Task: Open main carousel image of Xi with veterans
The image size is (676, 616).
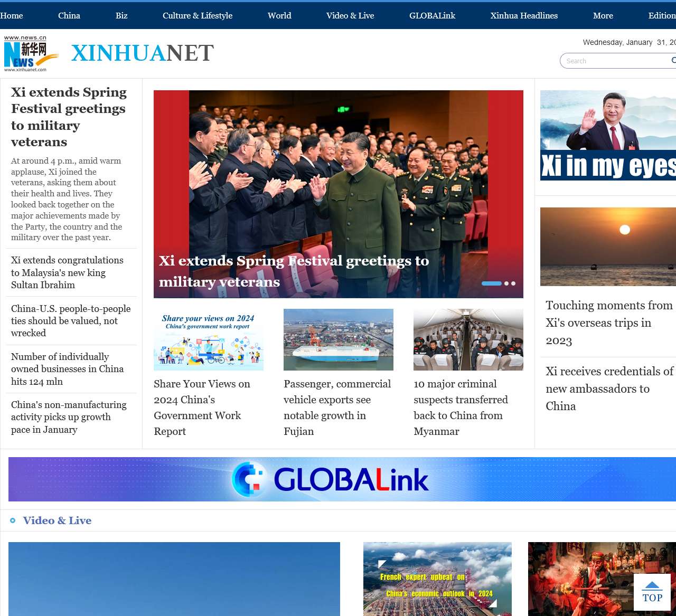Action: click(339, 194)
